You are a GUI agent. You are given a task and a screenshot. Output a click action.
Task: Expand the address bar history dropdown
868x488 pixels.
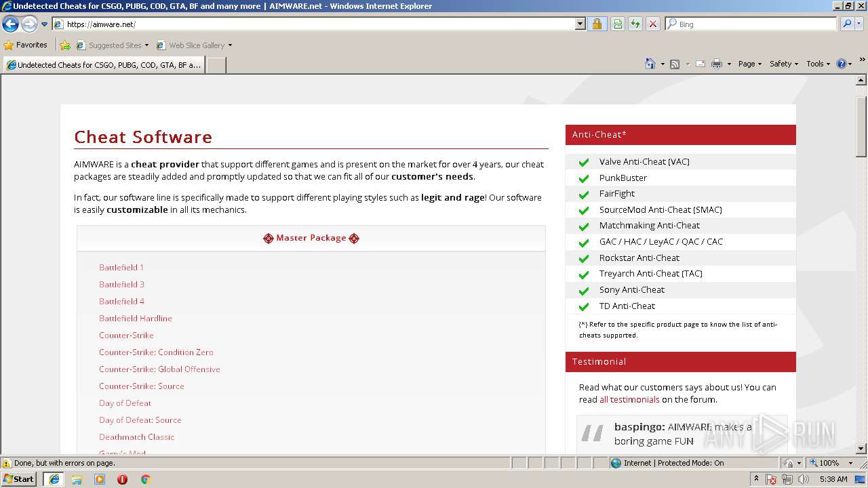580,24
